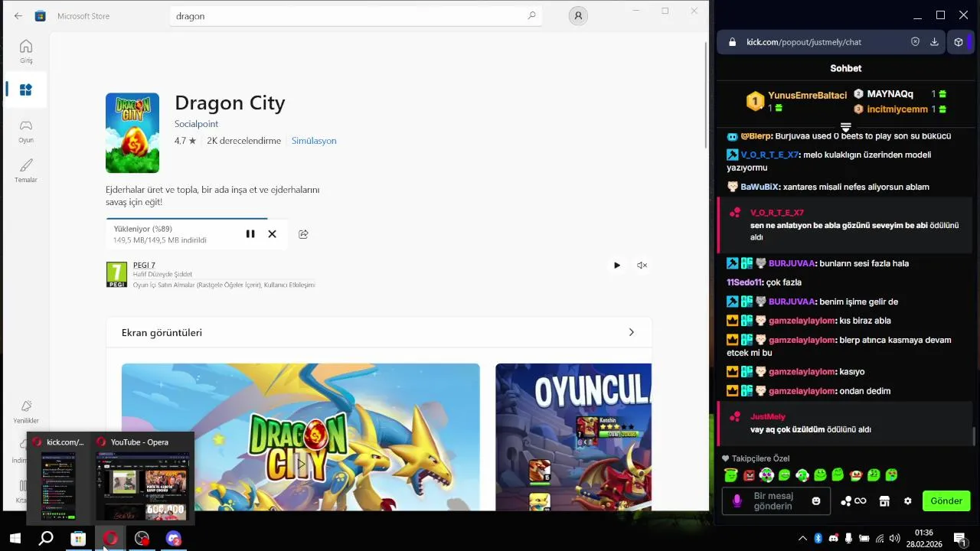
Task: Open the chat shop icon
Action: [x=884, y=501]
